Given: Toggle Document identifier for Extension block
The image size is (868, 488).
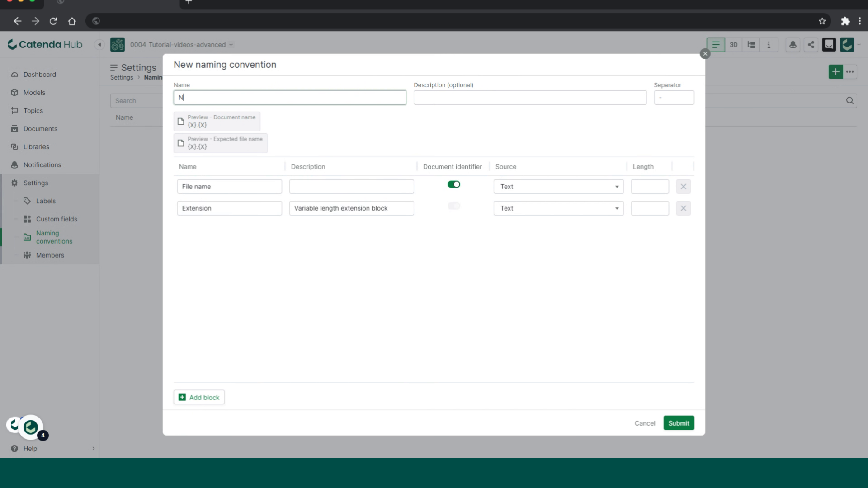Looking at the screenshot, I should pyautogui.click(x=453, y=206).
